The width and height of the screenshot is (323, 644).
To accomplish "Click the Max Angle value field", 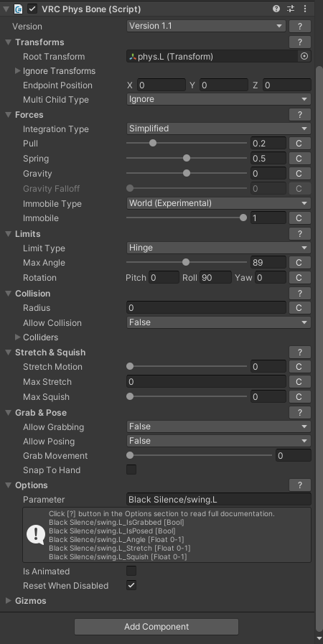I will click(268, 263).
